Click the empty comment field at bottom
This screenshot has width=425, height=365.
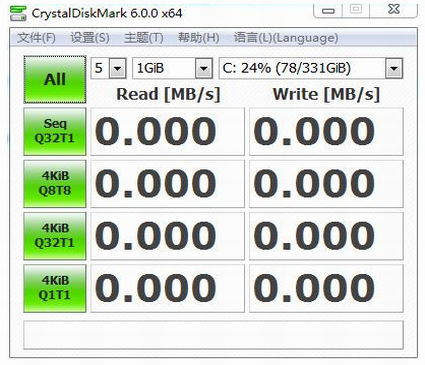coord(213,335)
